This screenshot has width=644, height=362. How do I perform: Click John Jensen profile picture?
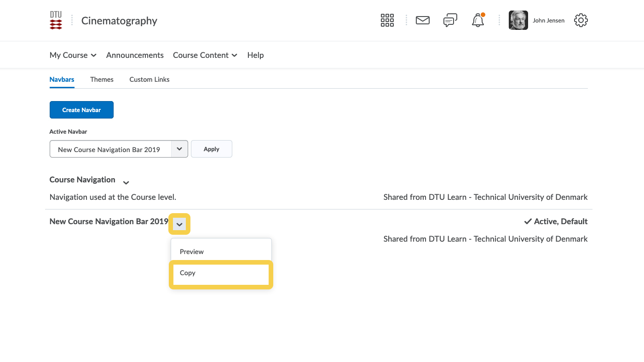tap(518, 20)
